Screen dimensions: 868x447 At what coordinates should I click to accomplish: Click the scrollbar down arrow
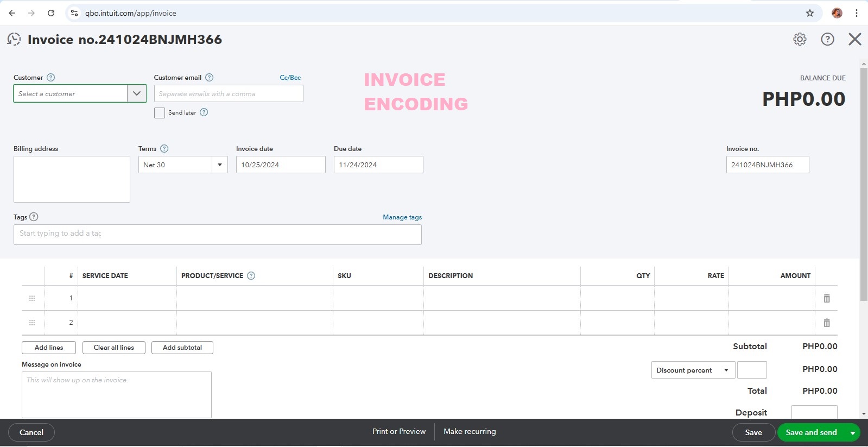click(864, 414)
